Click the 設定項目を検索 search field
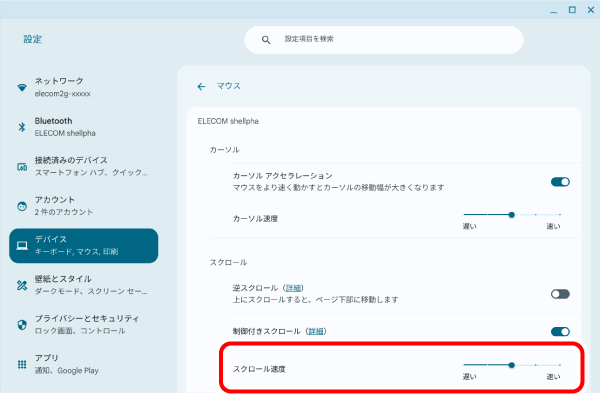 click(x=384, y=39)
